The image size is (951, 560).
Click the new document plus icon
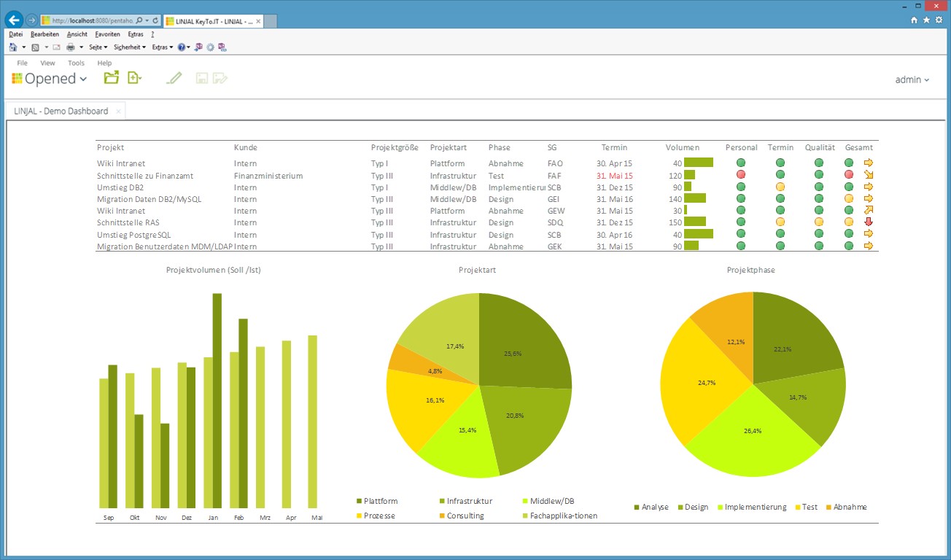(133, 78)
